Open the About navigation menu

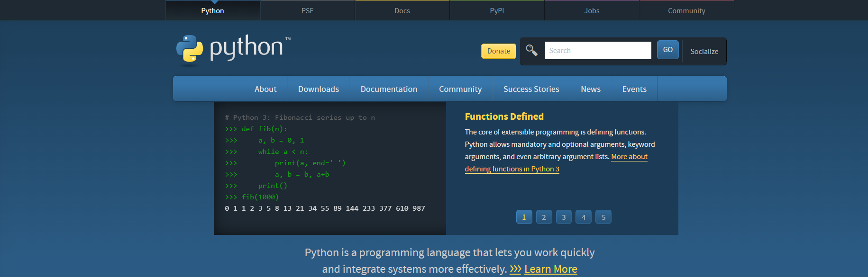(265, 89)
